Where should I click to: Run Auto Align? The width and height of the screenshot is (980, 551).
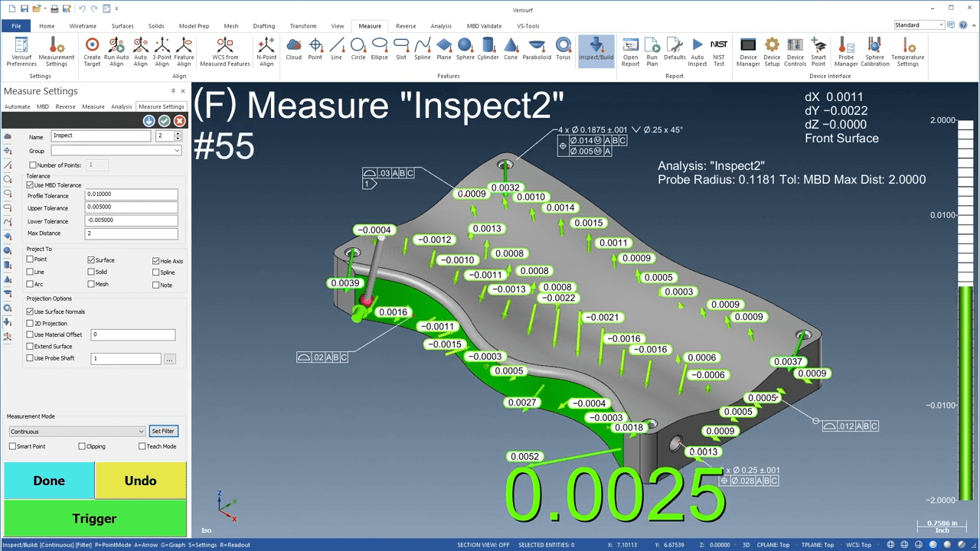click(x=116, y=52)
